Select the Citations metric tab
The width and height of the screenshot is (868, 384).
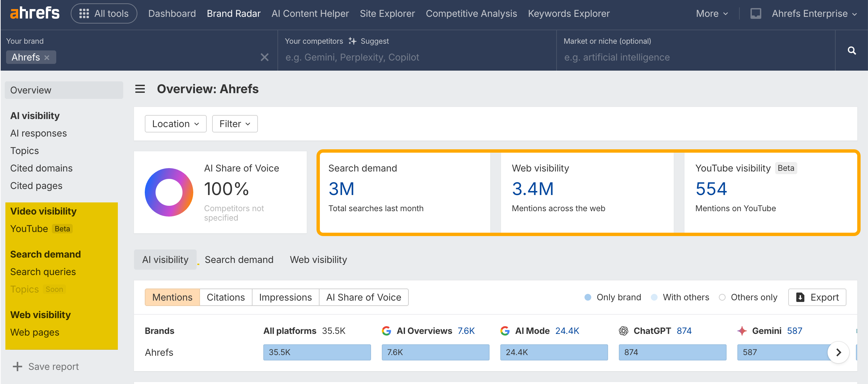pos(226,297)
